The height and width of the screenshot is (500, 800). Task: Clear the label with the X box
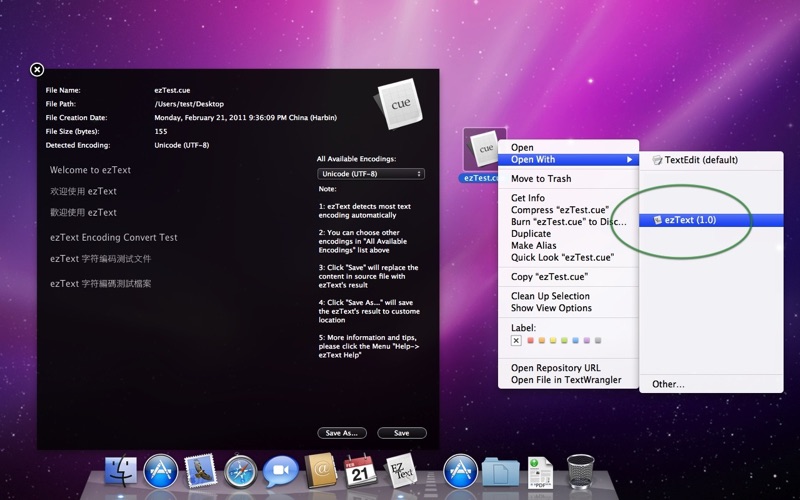pyautogui.click(x=516, y=340)
